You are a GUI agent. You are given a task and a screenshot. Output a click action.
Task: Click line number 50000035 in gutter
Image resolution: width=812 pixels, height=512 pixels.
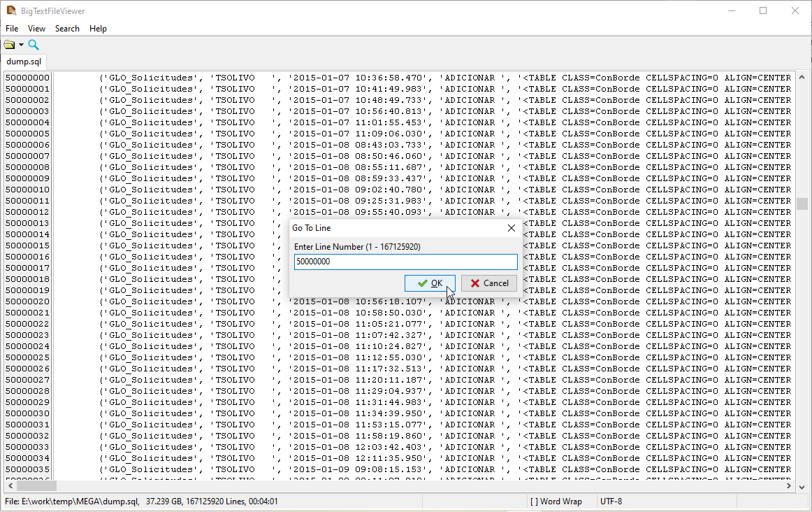pyautogui.click(x=27, y=469)
